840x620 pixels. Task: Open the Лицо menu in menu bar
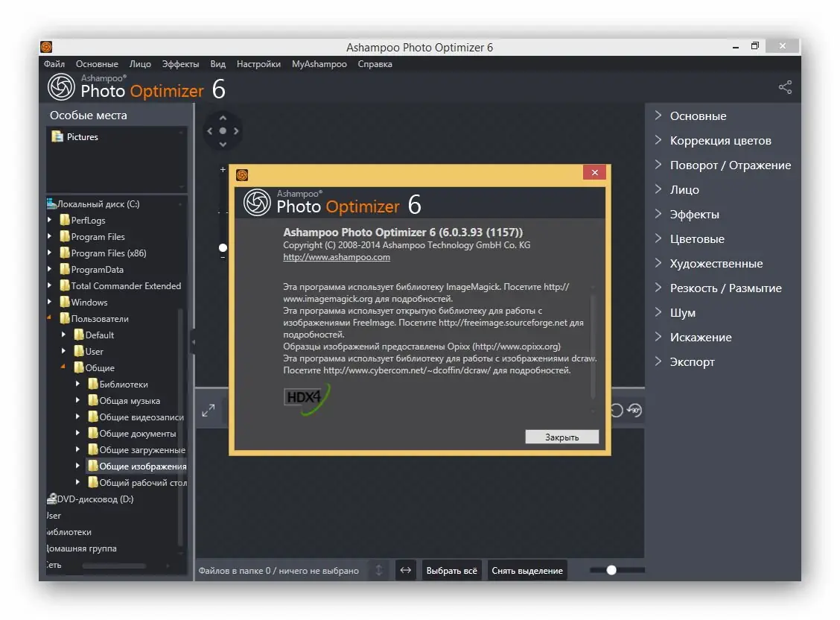pos(140,64)
